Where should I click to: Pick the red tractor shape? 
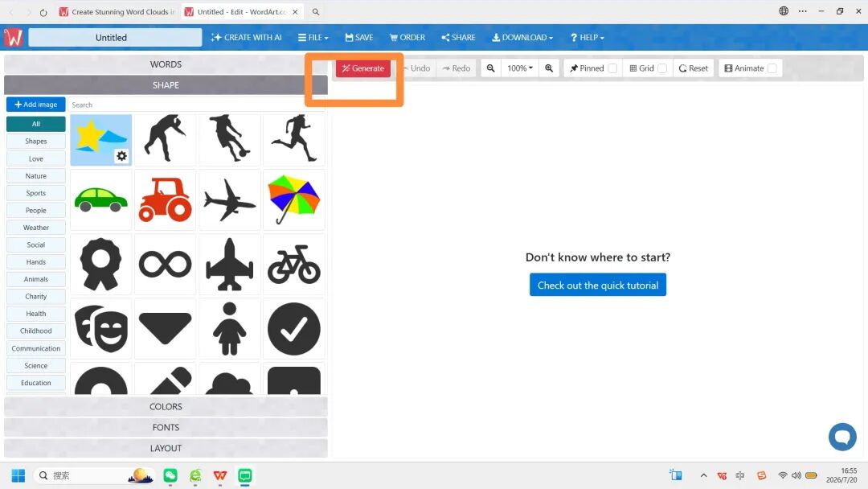point(165,200)
